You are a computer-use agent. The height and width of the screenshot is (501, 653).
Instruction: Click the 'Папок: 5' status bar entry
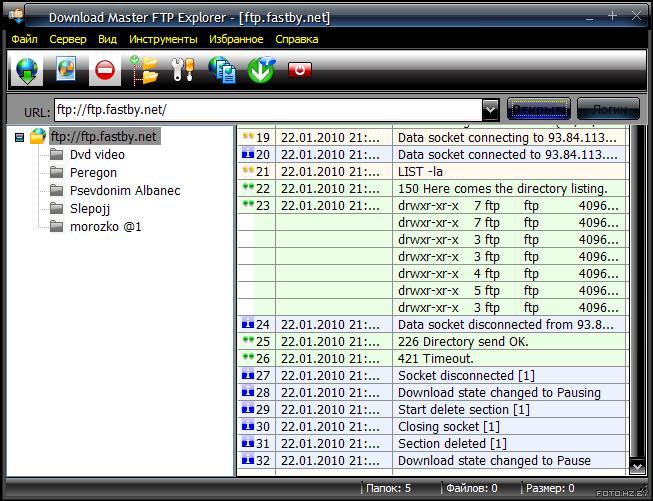[388, 488]
